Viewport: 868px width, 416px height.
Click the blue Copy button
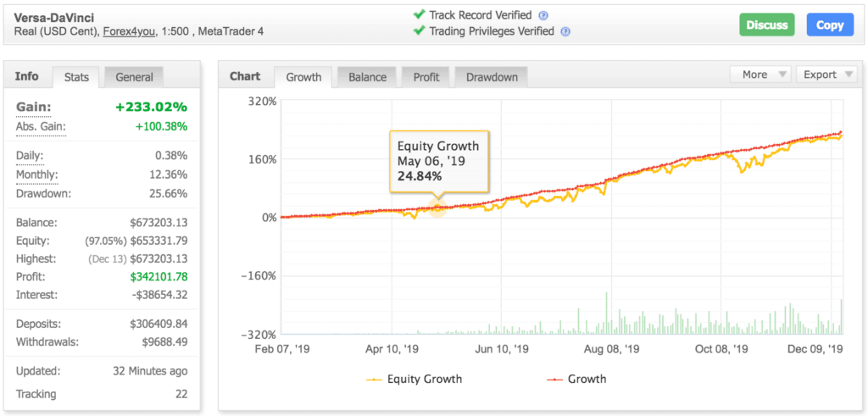tap(829, 25)
